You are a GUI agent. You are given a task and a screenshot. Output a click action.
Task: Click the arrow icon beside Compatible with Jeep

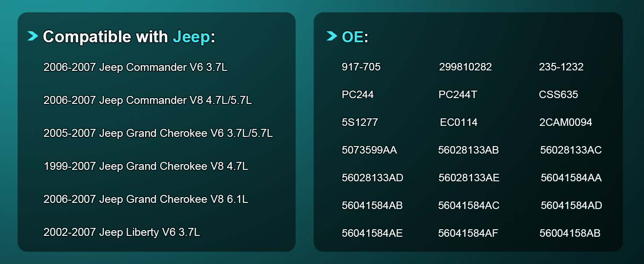(x=33, y=37)
